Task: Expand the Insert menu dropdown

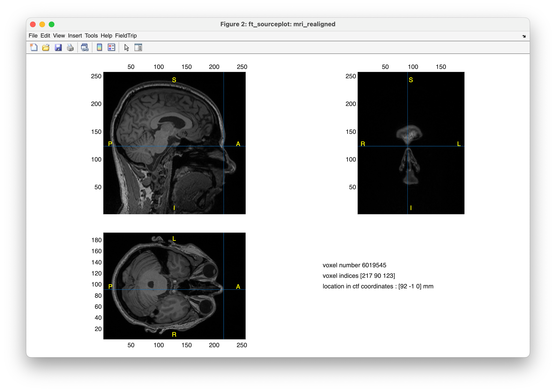Action: 75,36
